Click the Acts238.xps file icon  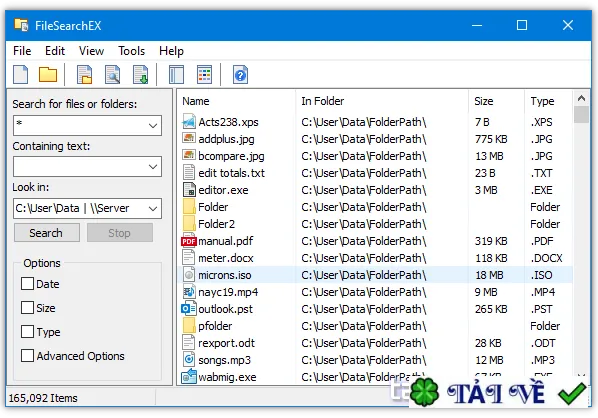[189, 122]
